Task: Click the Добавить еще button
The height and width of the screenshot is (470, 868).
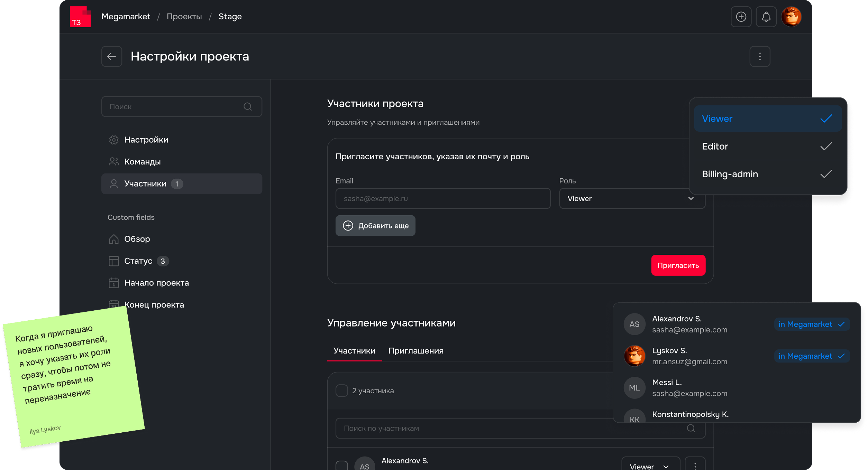Action: click(x=375, y=226)
